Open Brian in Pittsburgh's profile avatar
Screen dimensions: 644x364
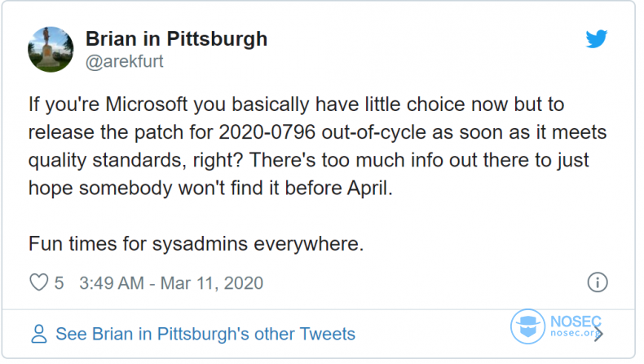point(51,50)
